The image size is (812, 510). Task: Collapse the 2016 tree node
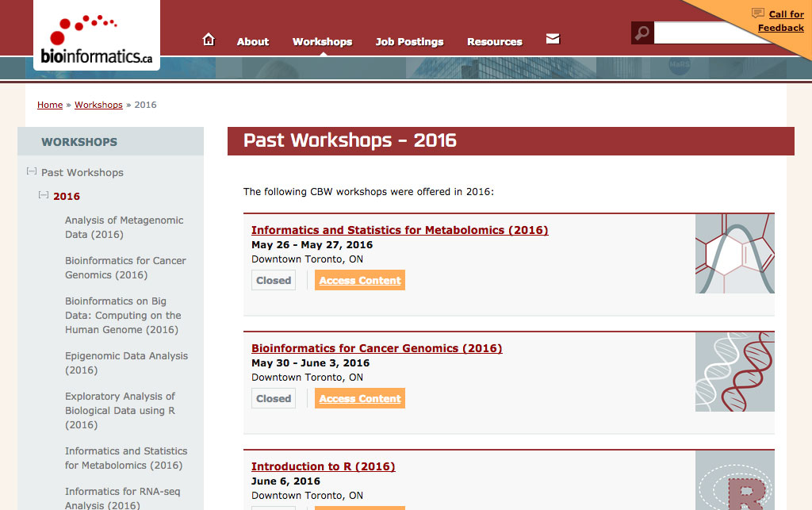[44, 195]
